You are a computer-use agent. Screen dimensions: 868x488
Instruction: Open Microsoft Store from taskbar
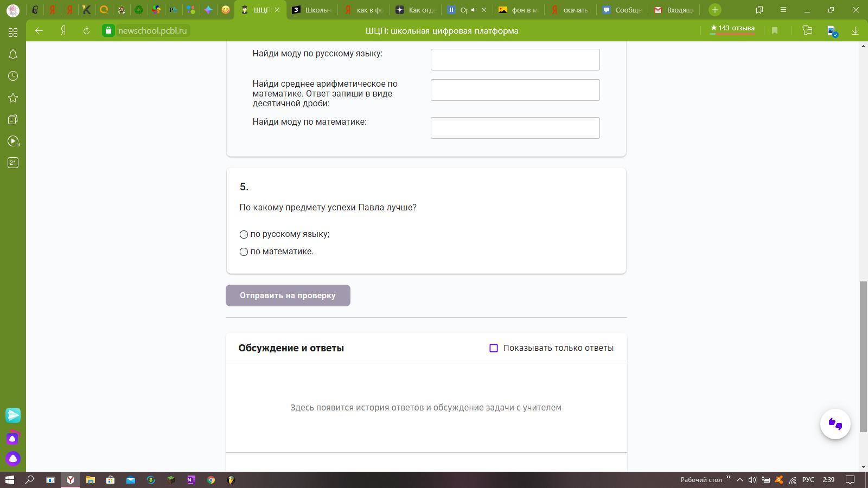[110, 480]
